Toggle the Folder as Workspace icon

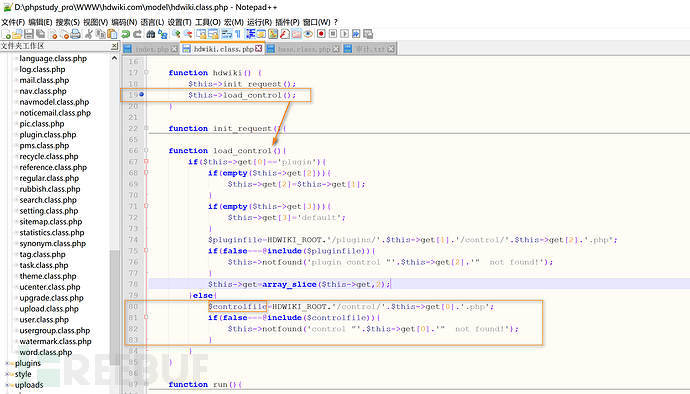297,34
